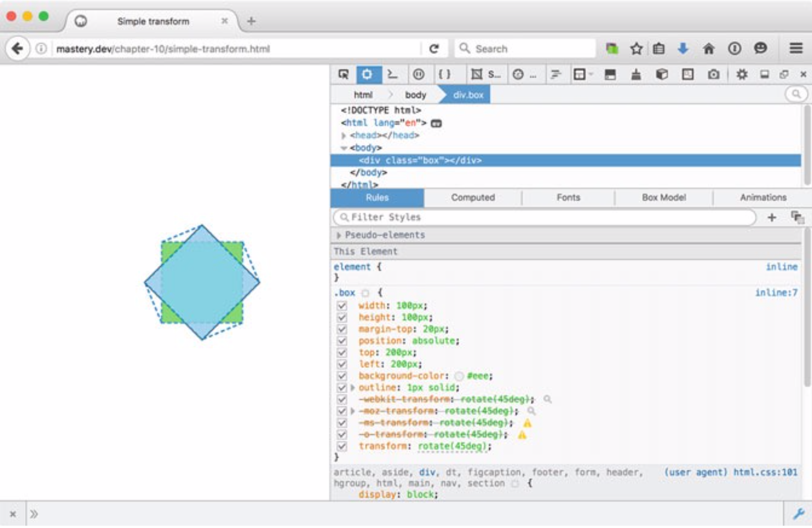Image resolution: width=812 pixels, height=528 pixels.
Task: Click the browser back arrow button
Action: (18, 48)
